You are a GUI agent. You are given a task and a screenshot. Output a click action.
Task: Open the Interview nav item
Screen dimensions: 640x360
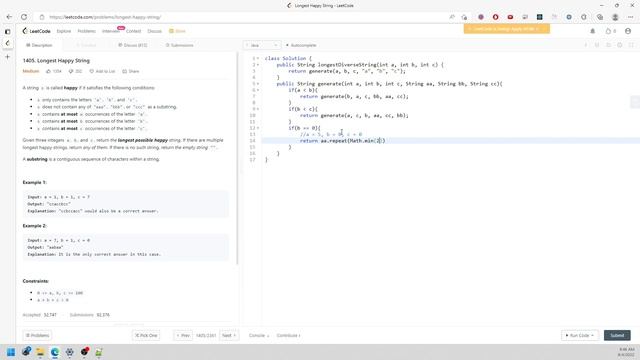coord(111,31)
